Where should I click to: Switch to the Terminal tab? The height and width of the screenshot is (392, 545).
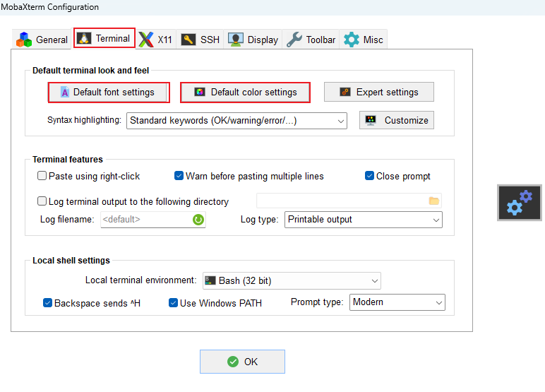click(x=104, y=38)
